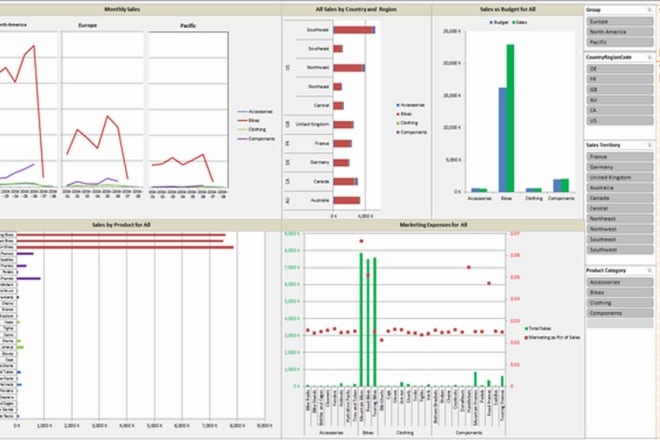This screenshot has height=440, width=660.
Task: Choose Central in the Sales Territory slicer
Action: (x=620, y=208)
